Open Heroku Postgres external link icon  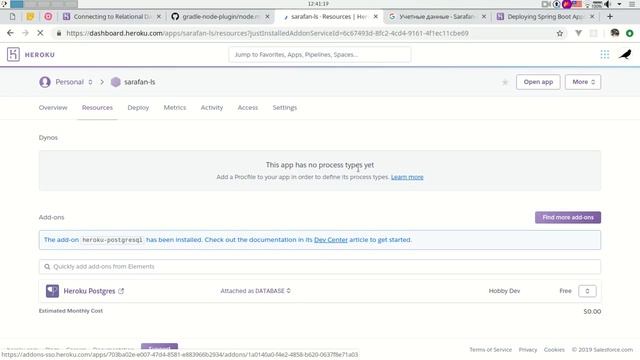pyautogui.click(x=121, y=291)
